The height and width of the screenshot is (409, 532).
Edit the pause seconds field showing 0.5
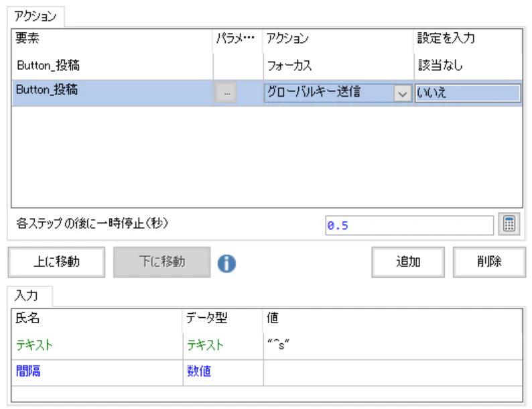pyautogui.click(x=409, y=225)
